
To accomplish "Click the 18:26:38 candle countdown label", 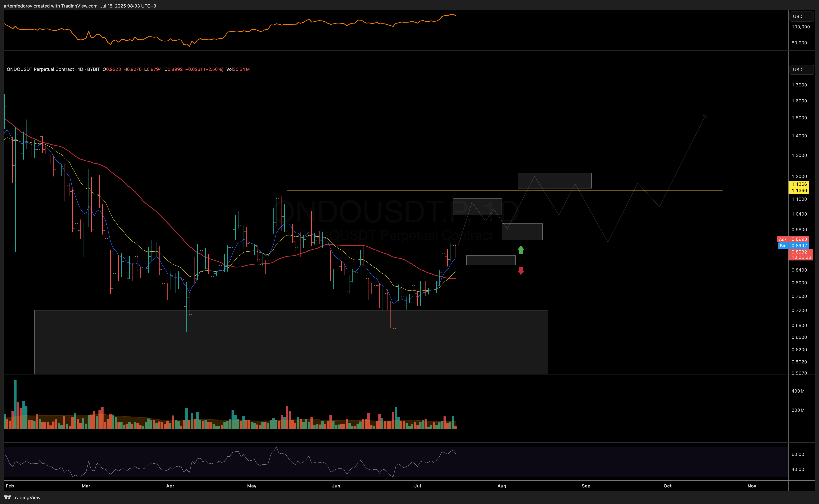I will coord(801,257).
